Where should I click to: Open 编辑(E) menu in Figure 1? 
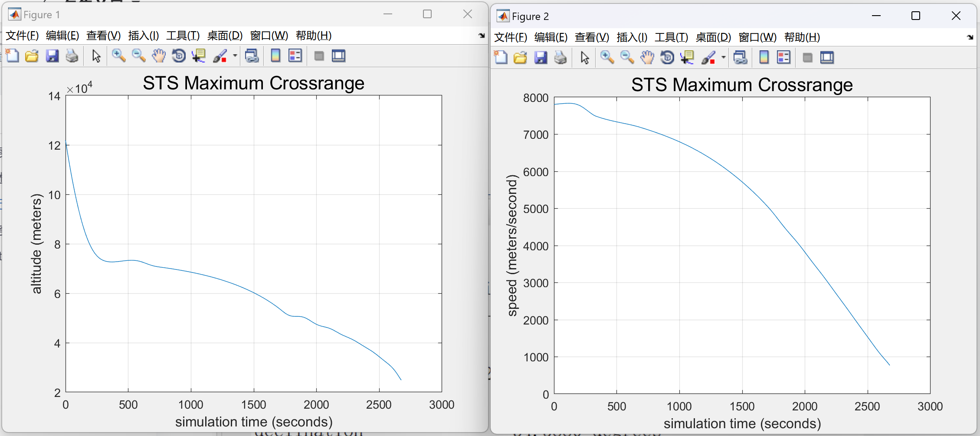pyautogui.click(x=62, y=36)
